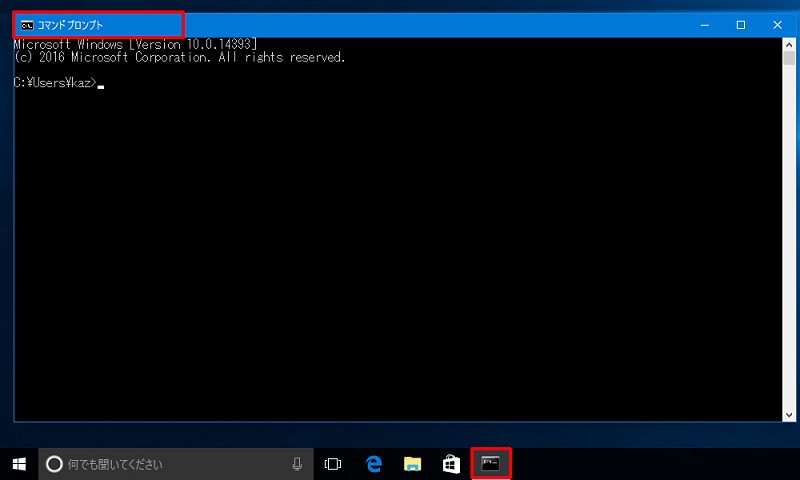Close the Command Prompt window
Image resolution: width=800 pixels, height=480 pixels.
777,25
